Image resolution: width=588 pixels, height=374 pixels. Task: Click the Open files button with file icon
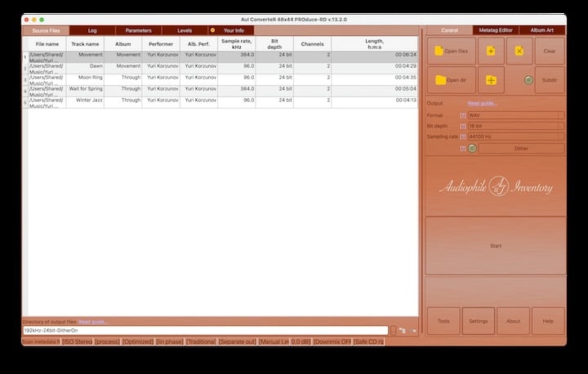pyautogui.click(x=452, y=51)
